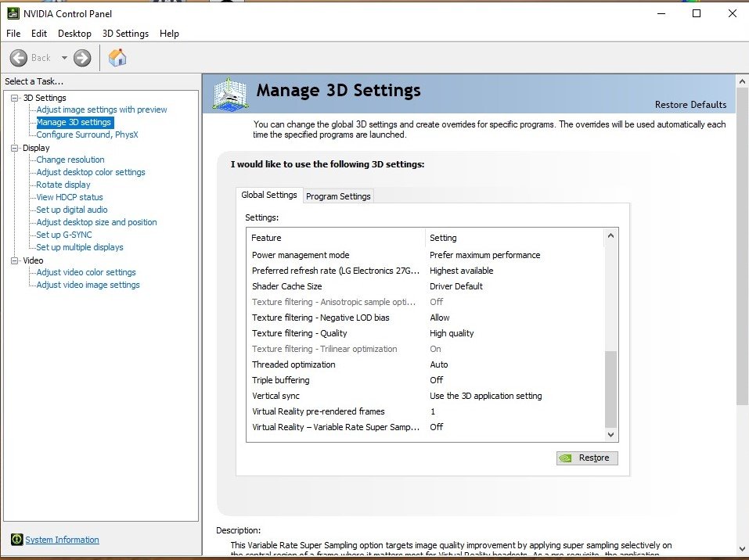Open View HDCP status task

point(70,197)
